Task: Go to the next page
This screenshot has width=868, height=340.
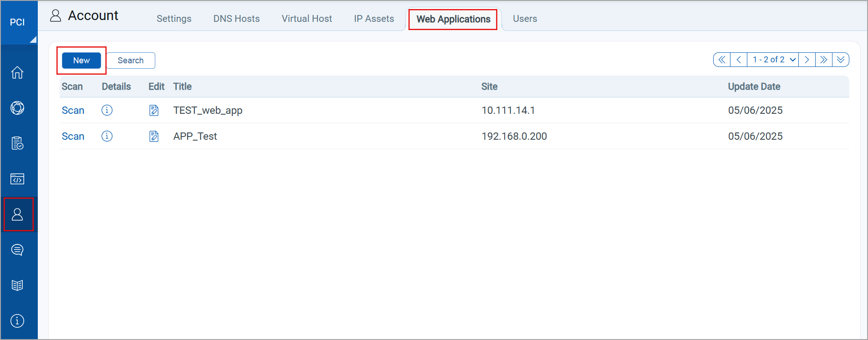Action: pyautogui.click(x=807, y=60)
